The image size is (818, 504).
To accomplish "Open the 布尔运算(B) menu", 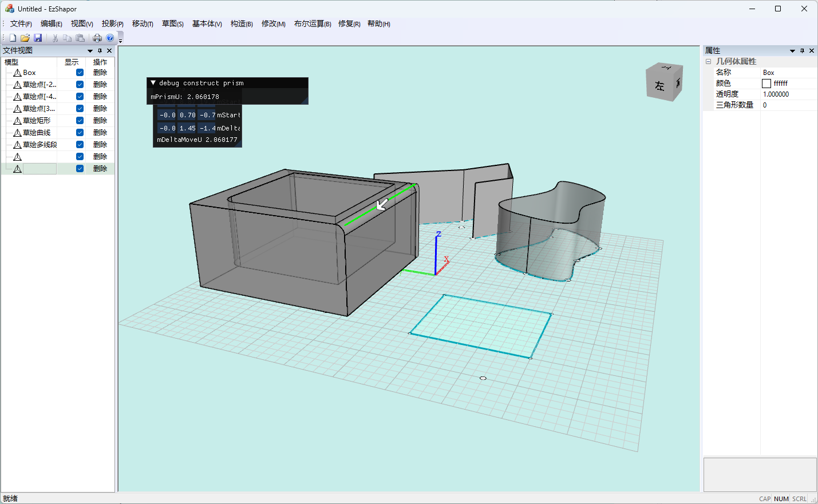I will click(x=313, y=23).
